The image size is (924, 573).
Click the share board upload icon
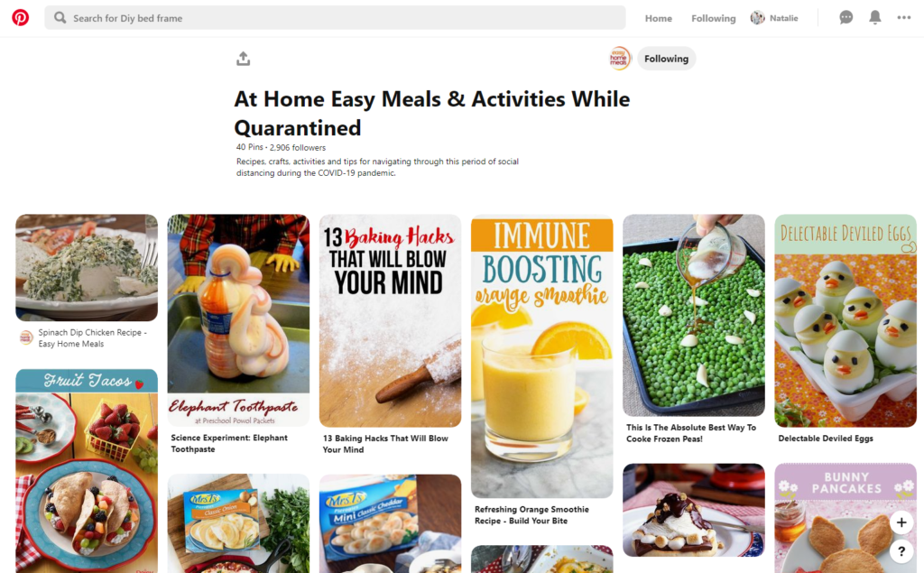coord(243,59)
